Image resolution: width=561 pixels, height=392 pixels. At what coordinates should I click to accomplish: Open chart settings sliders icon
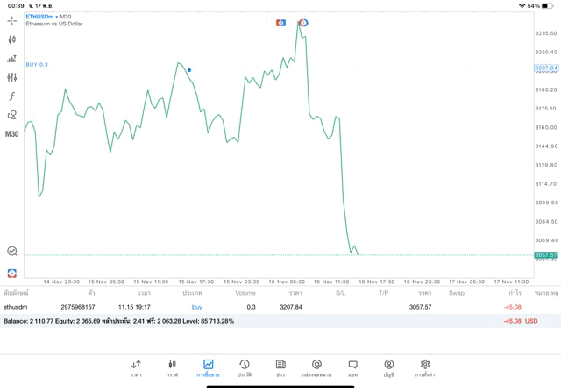[12, 77]
